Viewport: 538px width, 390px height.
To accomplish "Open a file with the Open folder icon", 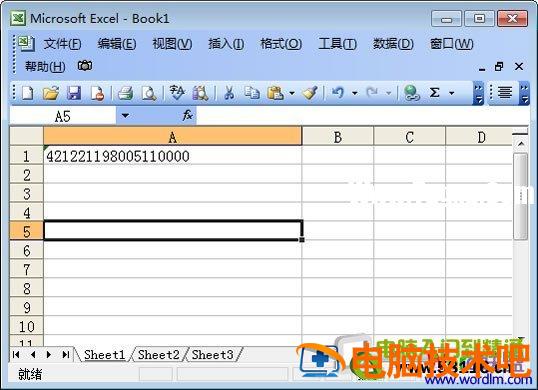I will tap(51, 93).
